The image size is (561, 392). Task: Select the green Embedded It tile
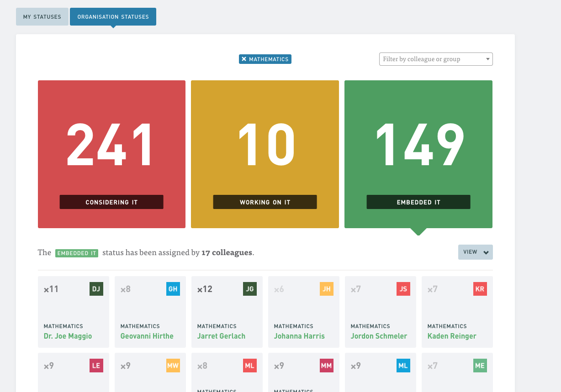(x=418, y=154)
